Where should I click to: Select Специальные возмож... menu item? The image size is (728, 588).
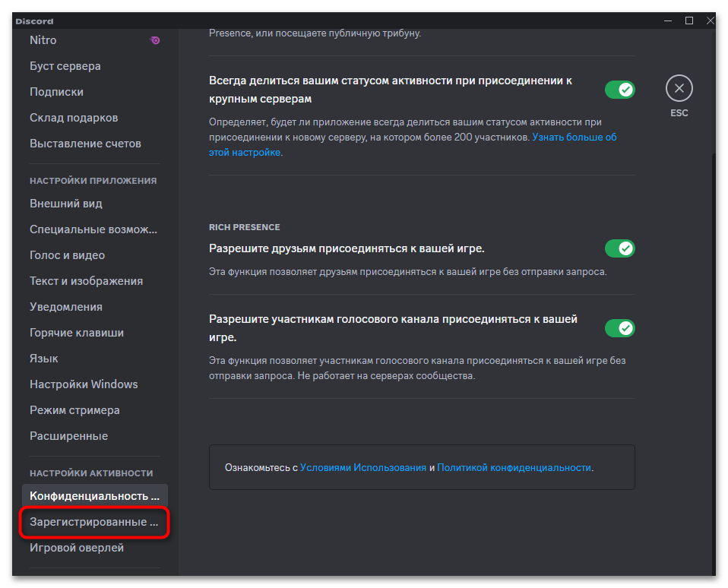point(95,229)
